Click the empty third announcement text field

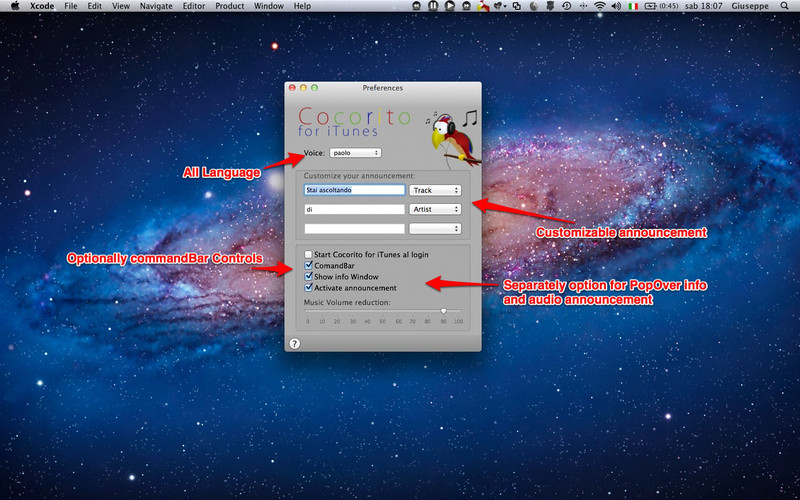pyautogui.click(x=355, y=229)
